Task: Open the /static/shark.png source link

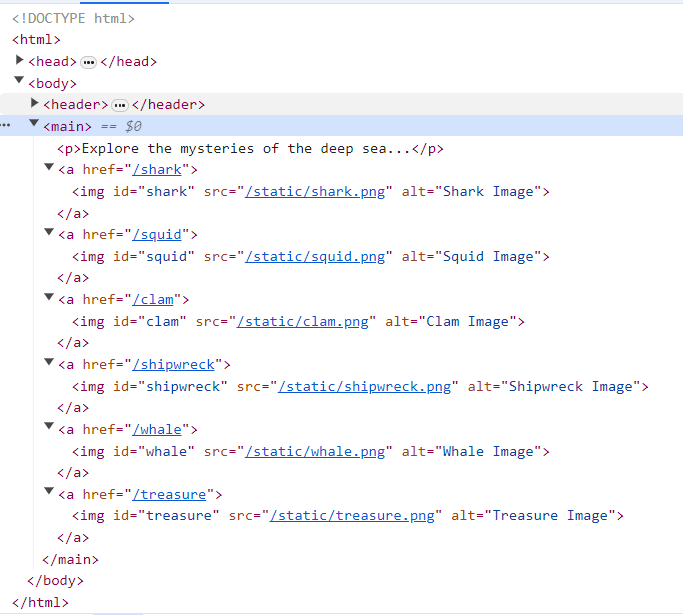Action: click(x=315, y=192)
